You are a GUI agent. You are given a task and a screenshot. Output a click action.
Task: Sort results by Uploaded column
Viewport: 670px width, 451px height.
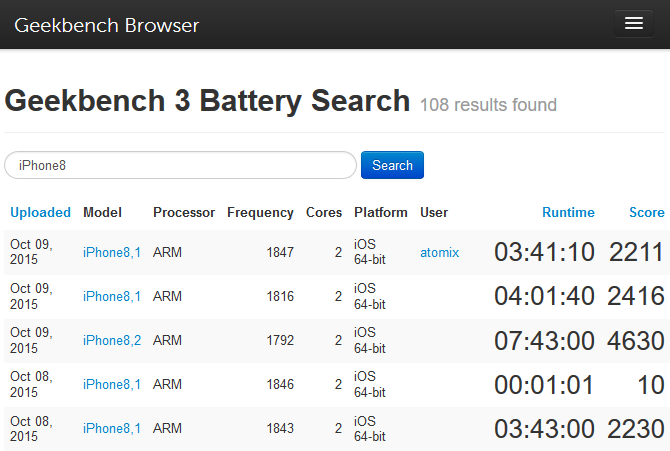[x=41, y=212]
